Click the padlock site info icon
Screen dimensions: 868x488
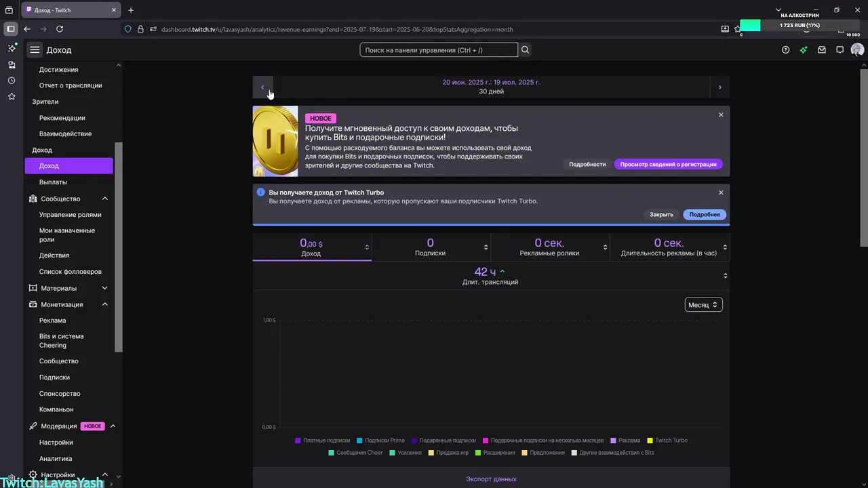(140, 29)
